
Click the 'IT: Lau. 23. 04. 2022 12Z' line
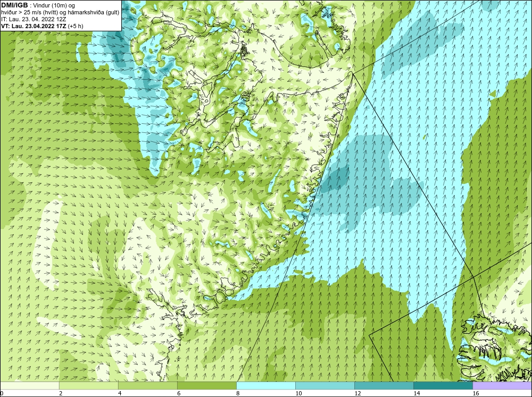34,19
